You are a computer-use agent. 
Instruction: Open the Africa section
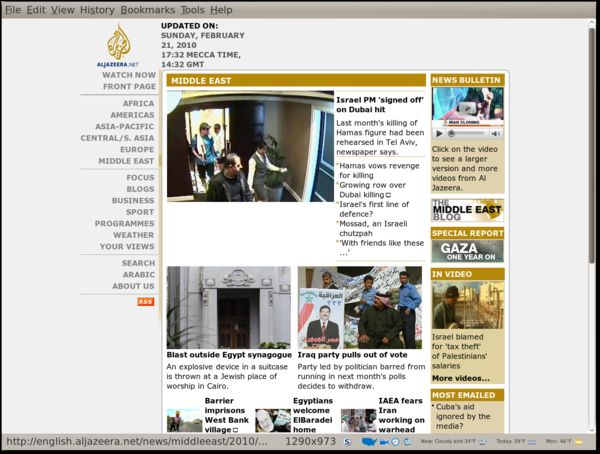(139, 103)
